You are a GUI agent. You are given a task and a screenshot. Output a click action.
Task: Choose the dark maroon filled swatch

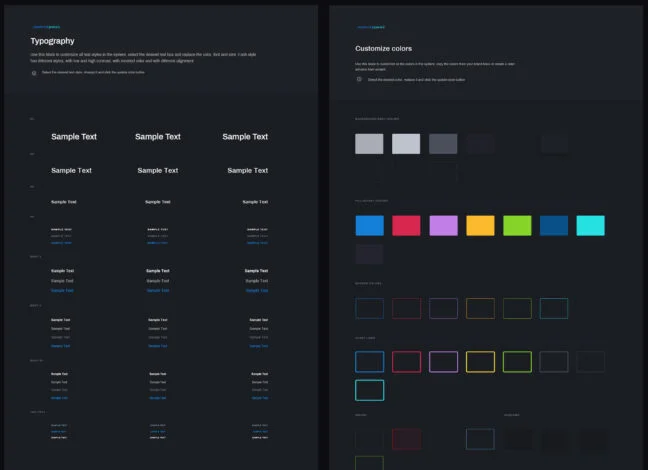pyautogui.click(x=406, y=439)
